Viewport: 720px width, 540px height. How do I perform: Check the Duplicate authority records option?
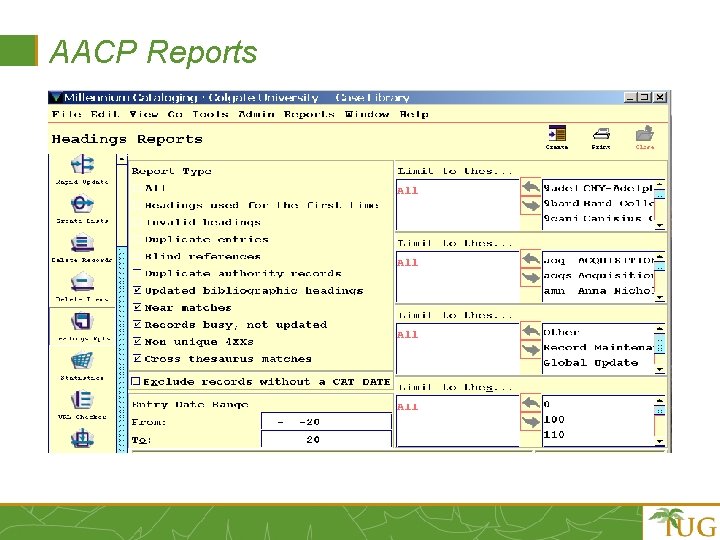pyautogui.click(x=137, y=273)
